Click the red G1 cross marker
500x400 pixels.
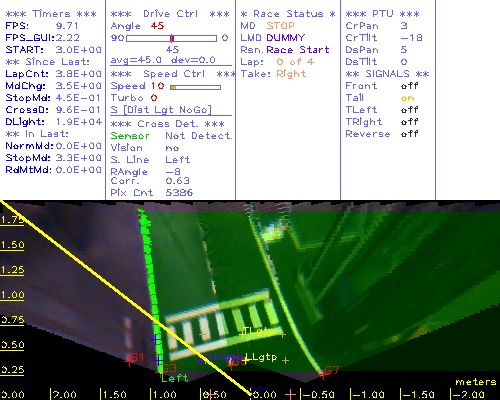point(129,361)
